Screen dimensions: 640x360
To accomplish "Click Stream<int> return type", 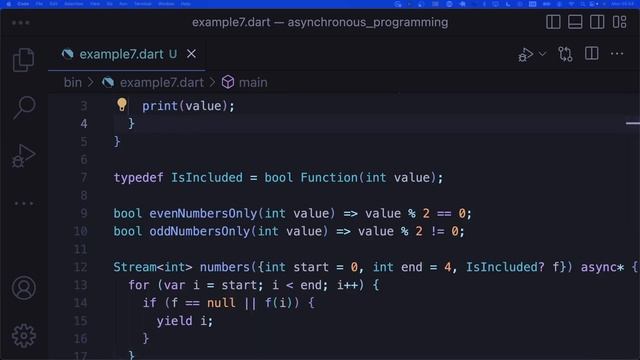I will tap(153, 267).
